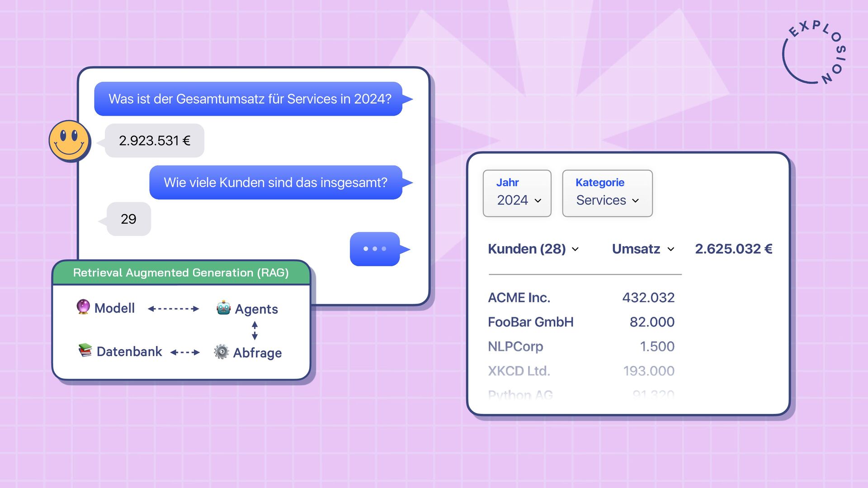868x488 pixels.
Task: Open the Jahr 2024 dropdown
Action: tap(517, 193)
